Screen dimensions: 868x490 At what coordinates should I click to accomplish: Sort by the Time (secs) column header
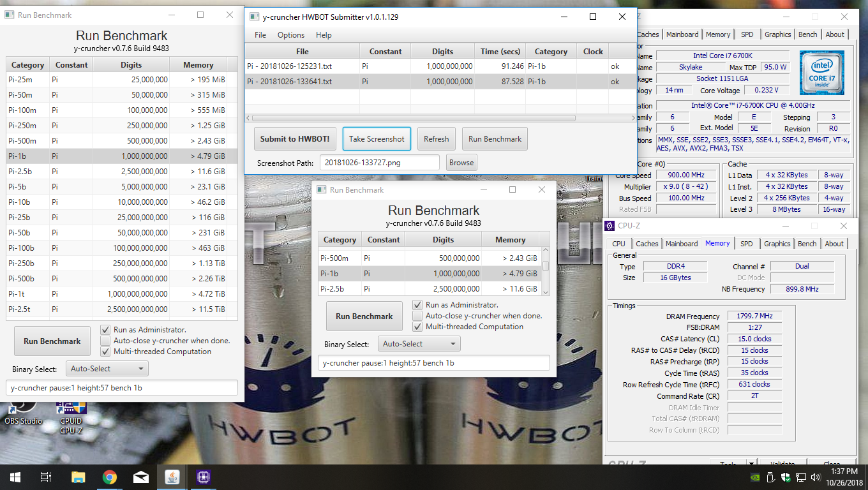click(500, 52)
